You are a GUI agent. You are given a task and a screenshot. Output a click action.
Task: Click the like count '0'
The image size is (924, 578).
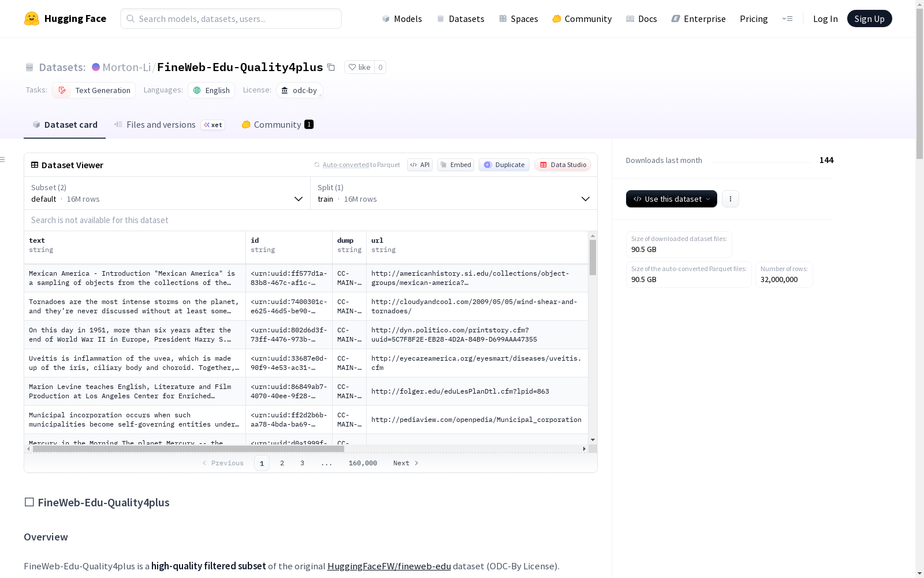tap(380, 67)
